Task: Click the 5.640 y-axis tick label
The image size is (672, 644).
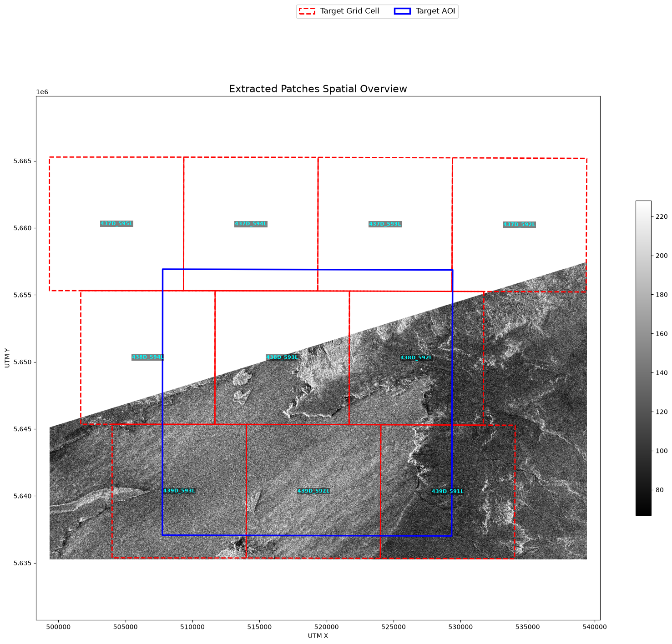Action: (x=24, y=496)
